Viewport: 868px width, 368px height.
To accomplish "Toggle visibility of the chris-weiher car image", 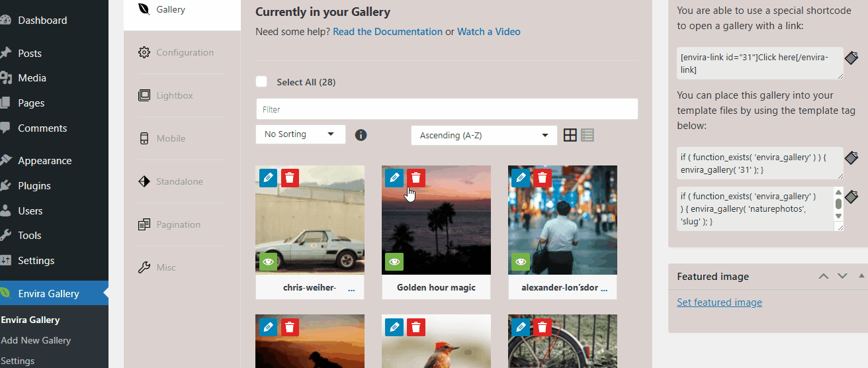I will [x=268, y=262].
